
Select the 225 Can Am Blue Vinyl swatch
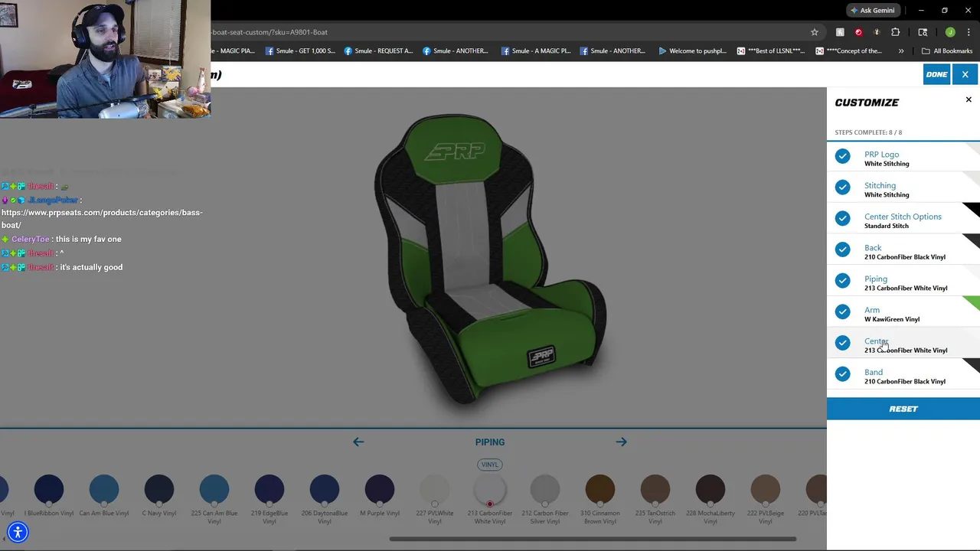pyautogui.click(x=214, y=491)
